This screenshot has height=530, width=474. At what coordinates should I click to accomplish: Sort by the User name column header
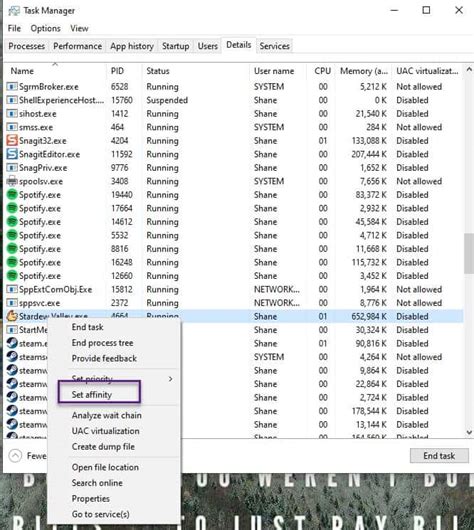coord(278,71)
